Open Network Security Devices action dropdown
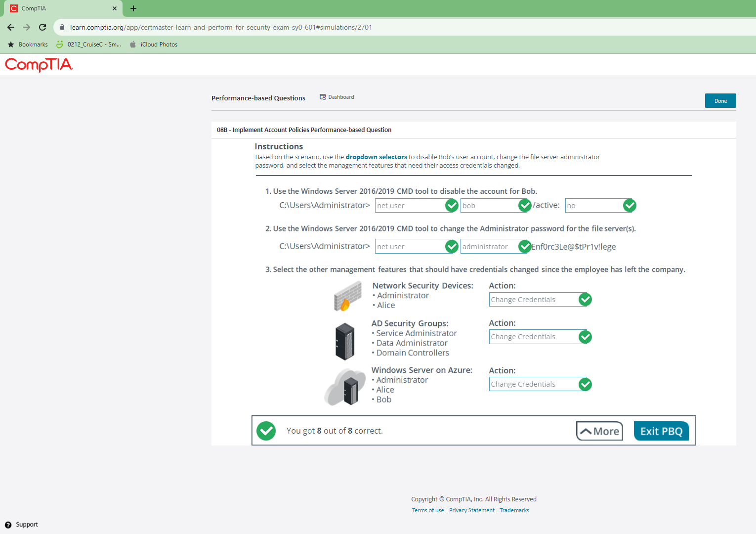The height and width of the screenshot is (534, 756). pos(533,300)
